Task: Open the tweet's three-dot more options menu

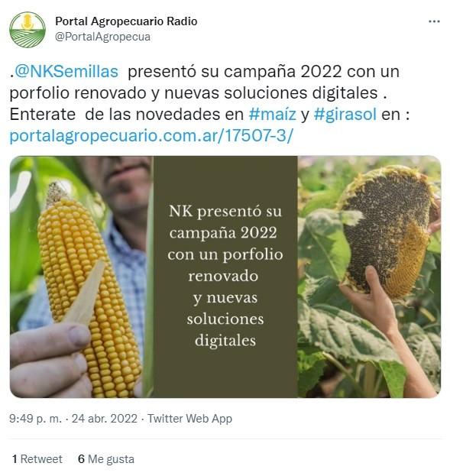Action: point(434,21)
